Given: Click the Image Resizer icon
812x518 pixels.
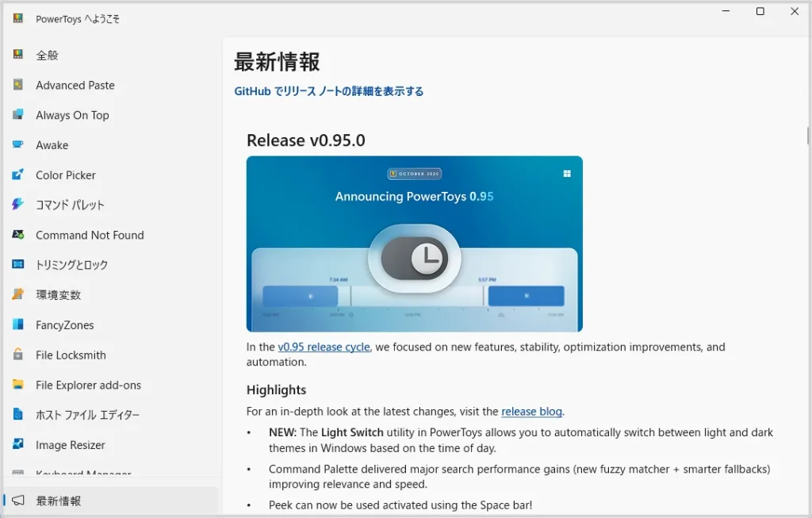Looking at the screenshot, I should [x=18, y=445].
